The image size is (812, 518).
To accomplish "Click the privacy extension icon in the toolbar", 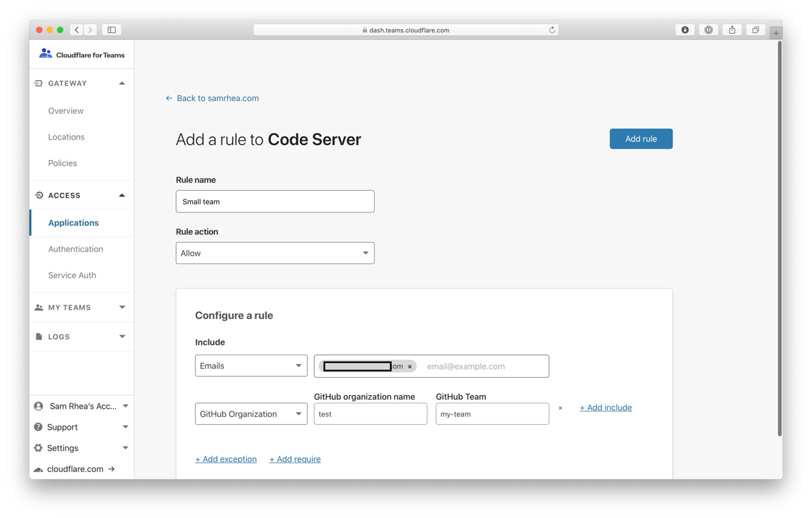I will (x=708, y=30).
